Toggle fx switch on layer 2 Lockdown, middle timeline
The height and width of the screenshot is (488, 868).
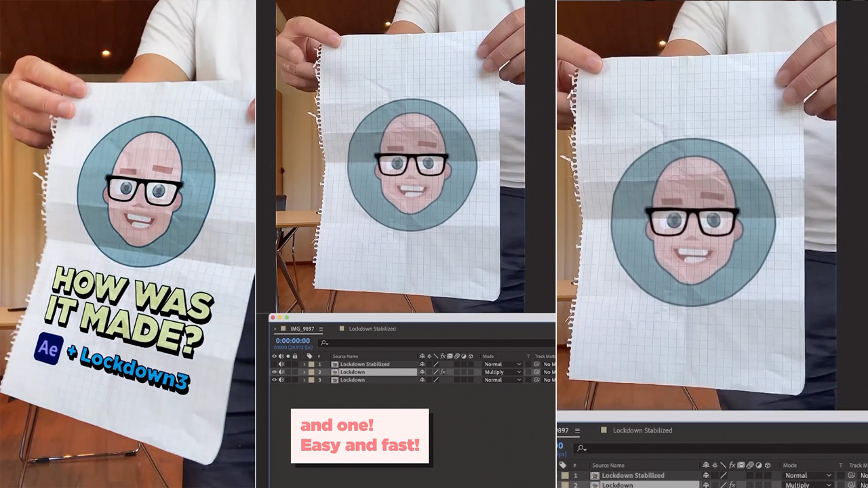[443, 372]
